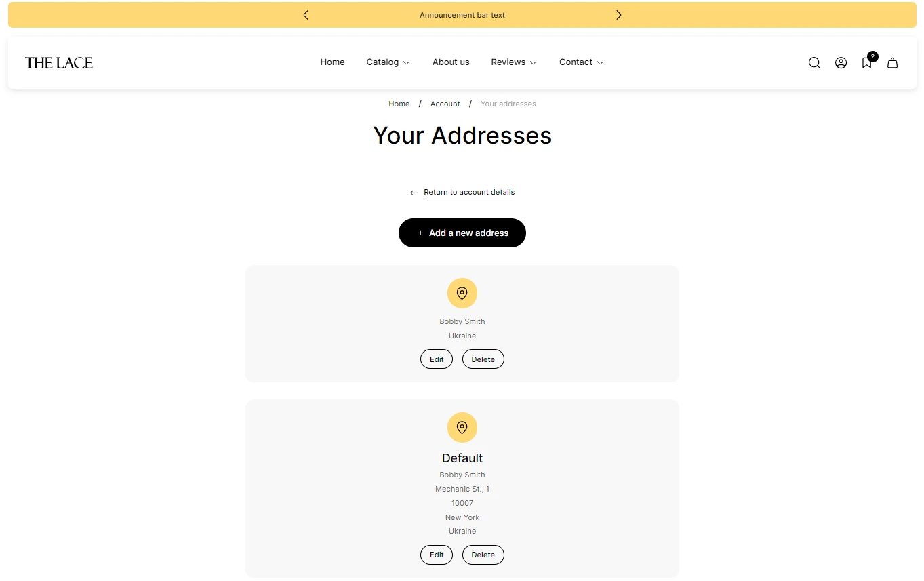Click the 10007 postal code text
This screenshot has height=581, width=924.
tap(462, 503)
